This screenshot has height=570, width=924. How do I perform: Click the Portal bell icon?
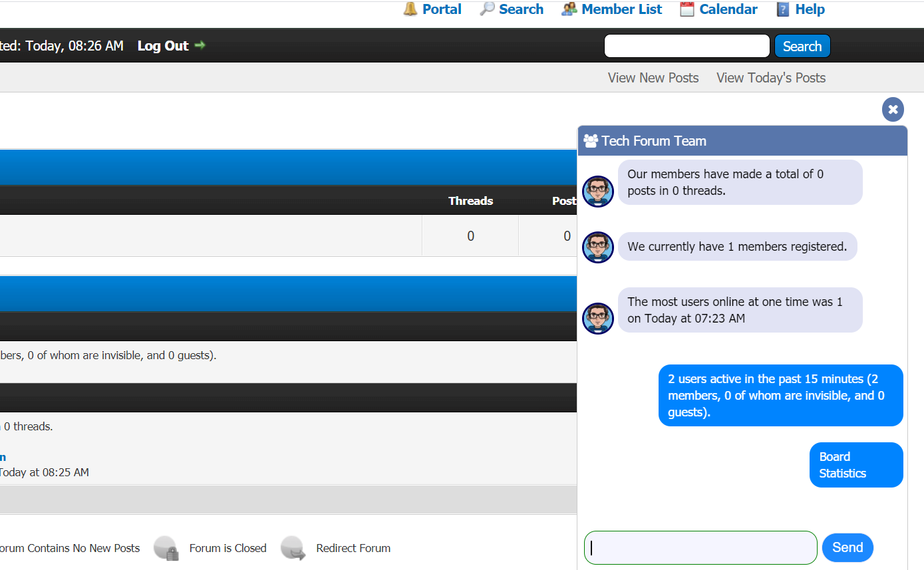tap(410, 9)
